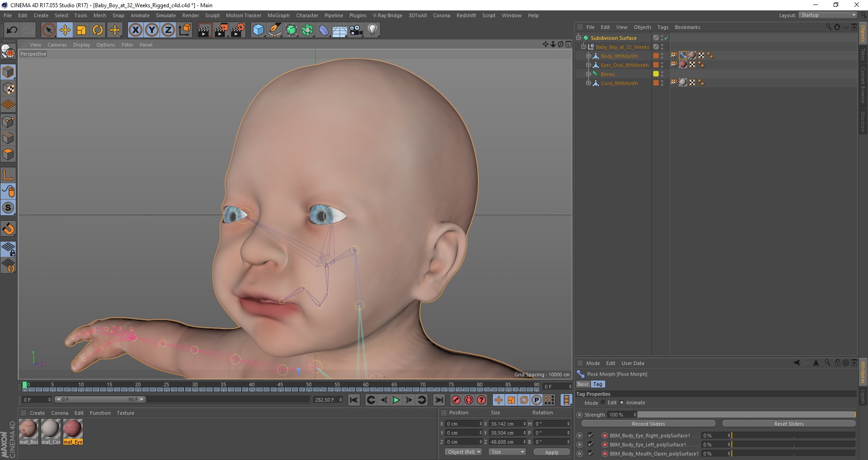Click the Subdivision Surface generator icon

coord(291,30)
